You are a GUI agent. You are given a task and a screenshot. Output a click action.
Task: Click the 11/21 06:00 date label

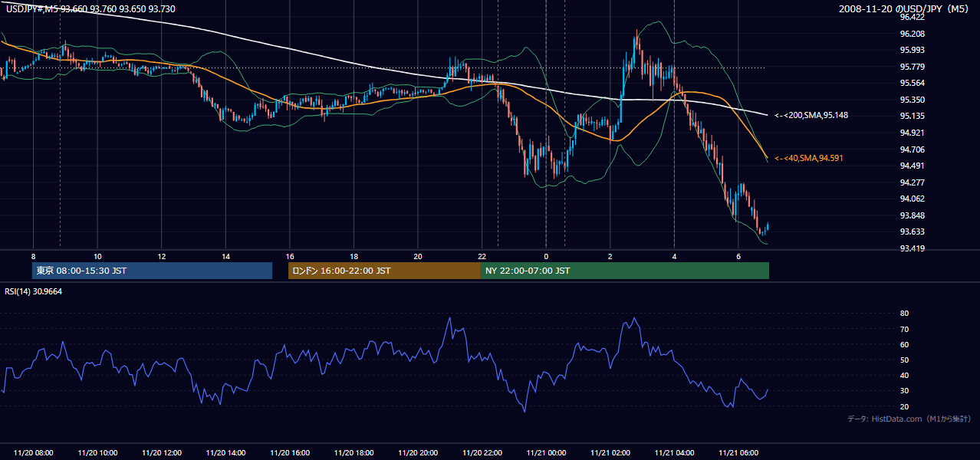point(738,453)
